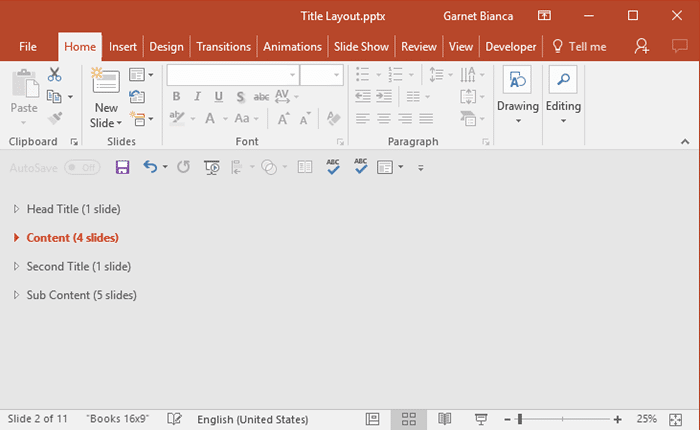
Task: Toggle Slide Sorter view button
Action: [408, 419]
